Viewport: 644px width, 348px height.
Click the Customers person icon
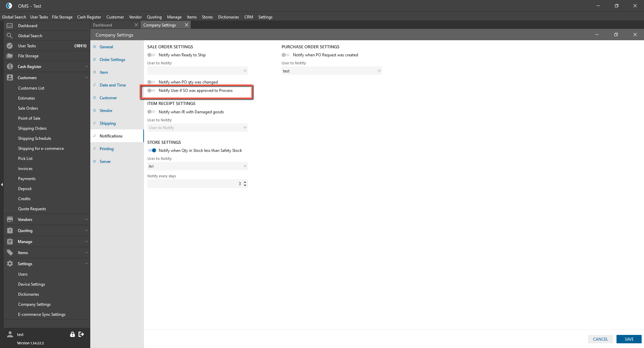(x=10, y=78)
